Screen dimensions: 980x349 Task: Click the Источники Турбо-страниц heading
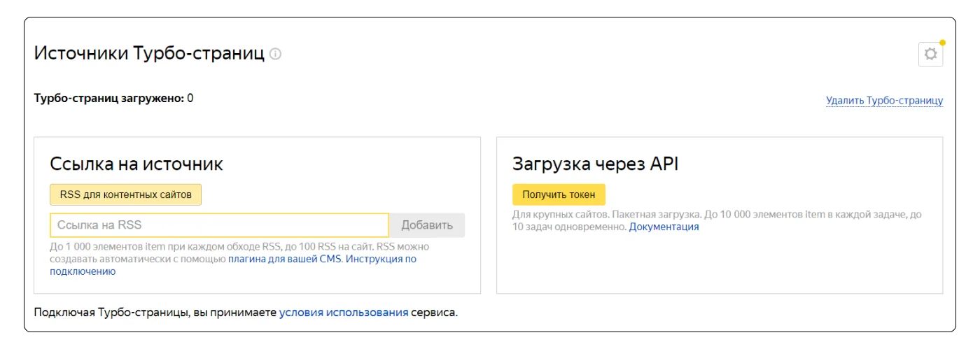point(149,54)
